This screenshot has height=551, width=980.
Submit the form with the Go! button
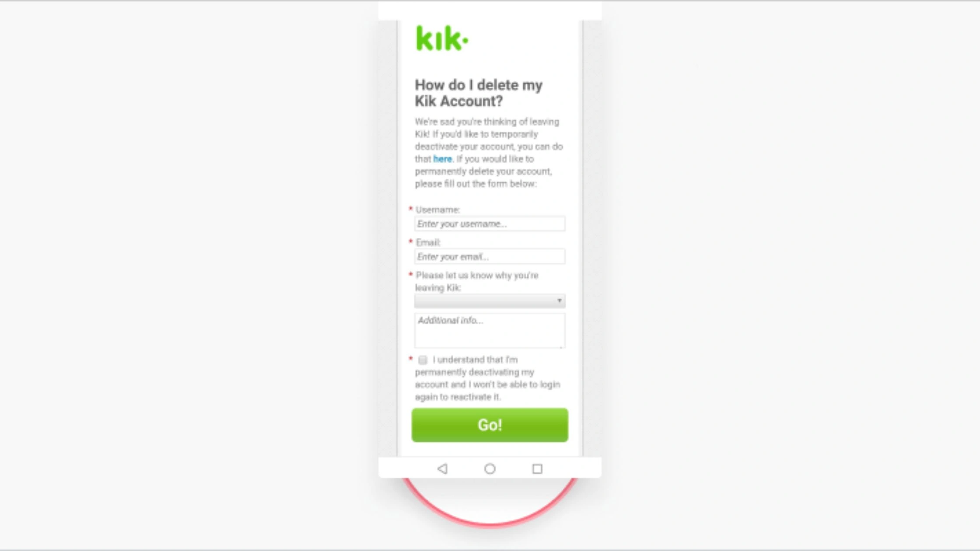pyautogui.click(x=490, y=425)
